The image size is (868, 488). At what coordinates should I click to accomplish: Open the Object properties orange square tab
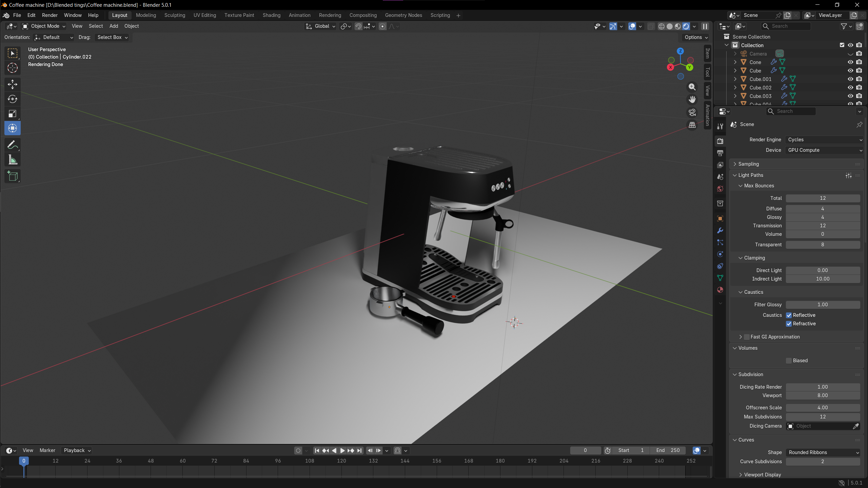click(x=720, y=219)
